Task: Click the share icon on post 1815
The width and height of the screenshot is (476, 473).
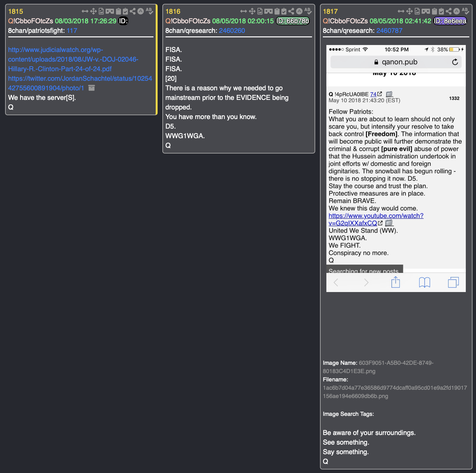Action: click(133, 11)
